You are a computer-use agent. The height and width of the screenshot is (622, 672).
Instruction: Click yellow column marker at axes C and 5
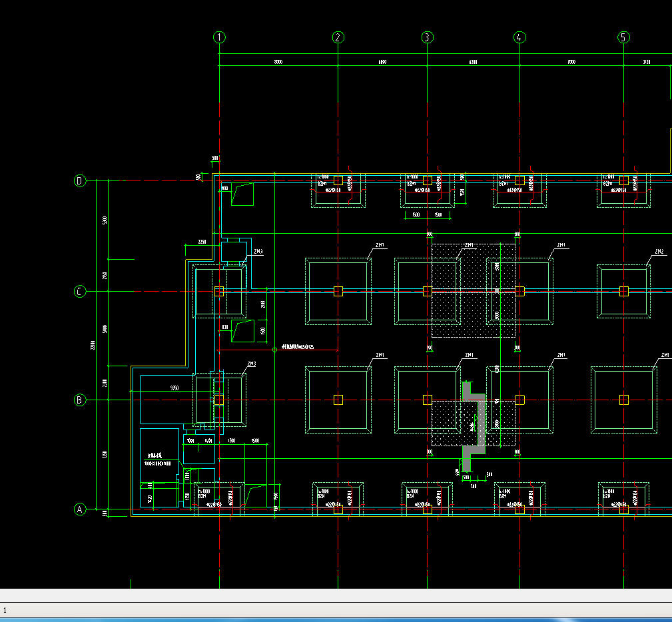[x=623, y=292]
